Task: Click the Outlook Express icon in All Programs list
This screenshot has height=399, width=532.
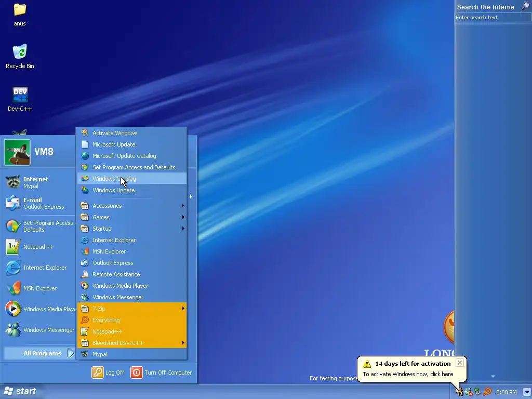Action: point(85,263)
